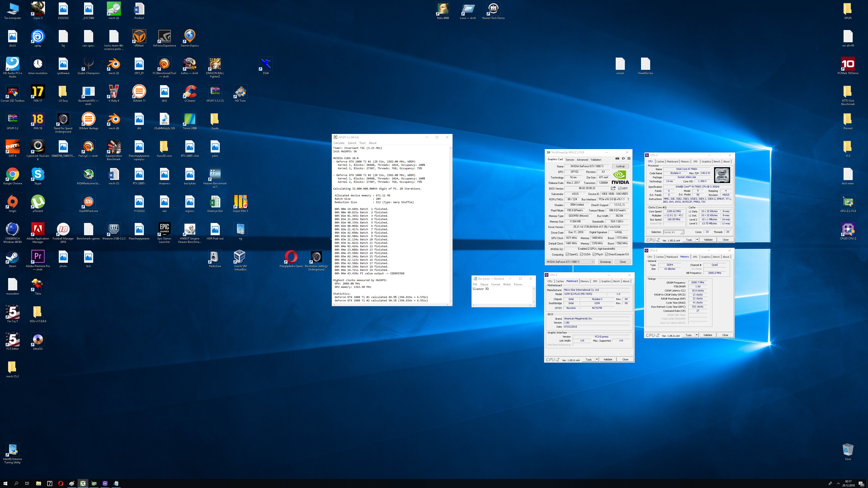Open the Format menu in Notatnik
The width and height of the screenshot is (868, 488).
coord(496,284)
